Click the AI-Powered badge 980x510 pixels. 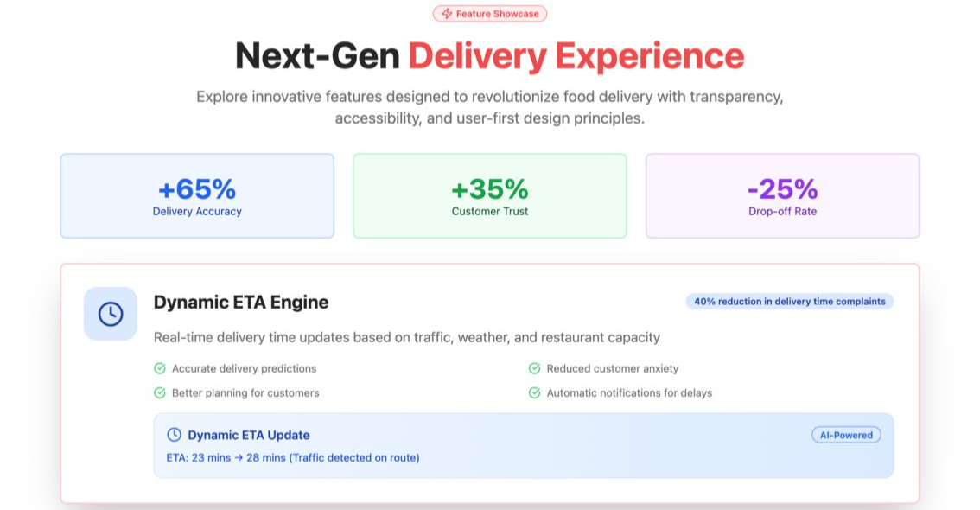click(846, 435)
